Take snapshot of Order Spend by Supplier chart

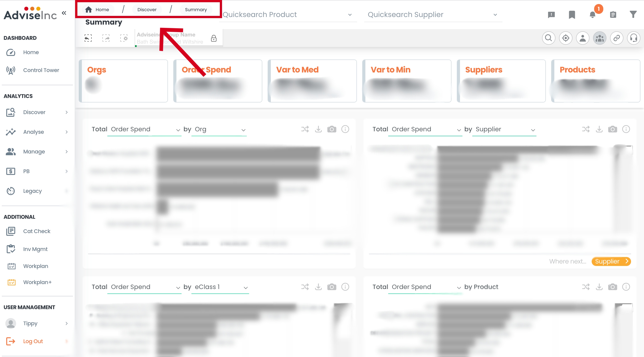tap(612, 129)
